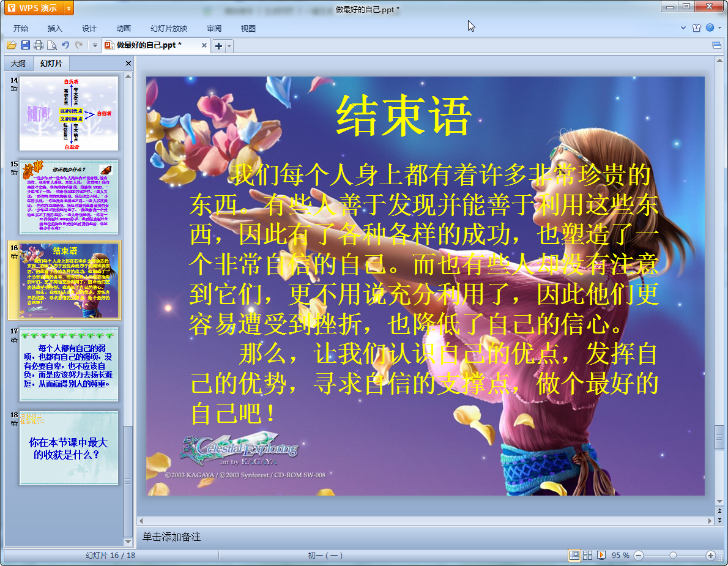Image resolution: width=728 pixels, height=566 pixels.
Task: Redo the last undone action
Action: pos(79,45)
